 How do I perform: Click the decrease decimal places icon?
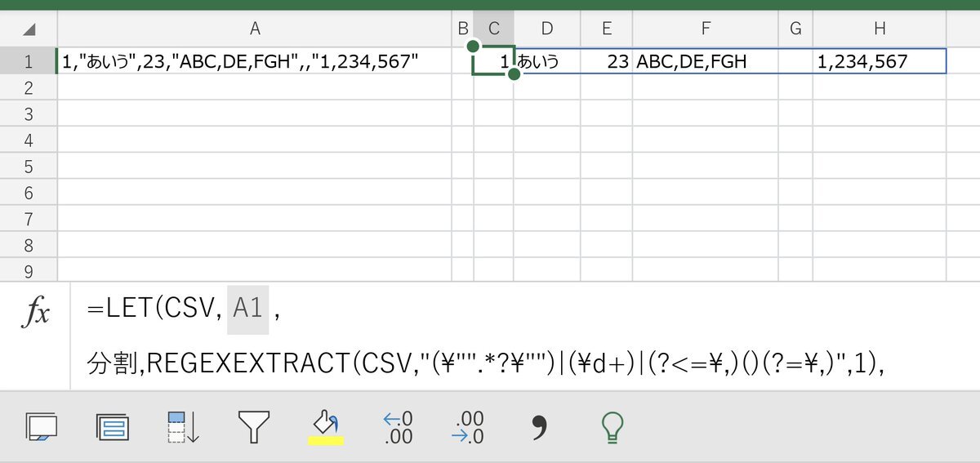(467, 427)
